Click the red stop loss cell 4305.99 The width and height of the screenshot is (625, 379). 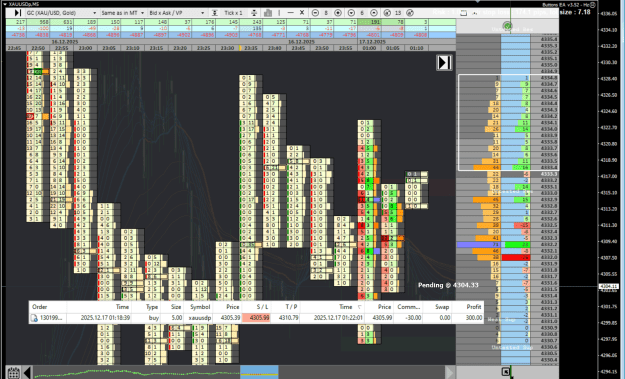[256, 318]
